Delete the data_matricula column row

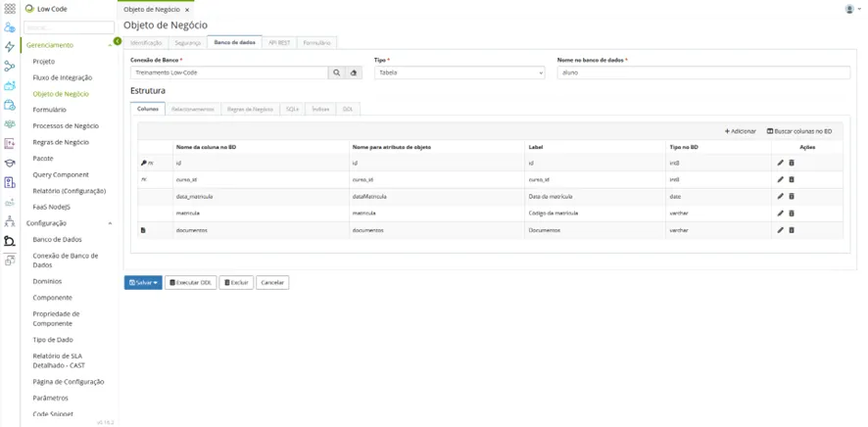792,196
